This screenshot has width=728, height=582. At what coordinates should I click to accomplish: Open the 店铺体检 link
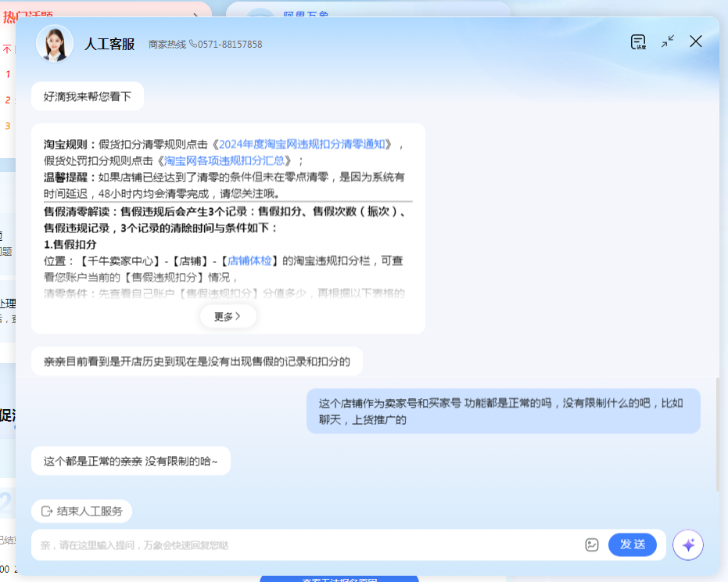(x=249, y=260)
